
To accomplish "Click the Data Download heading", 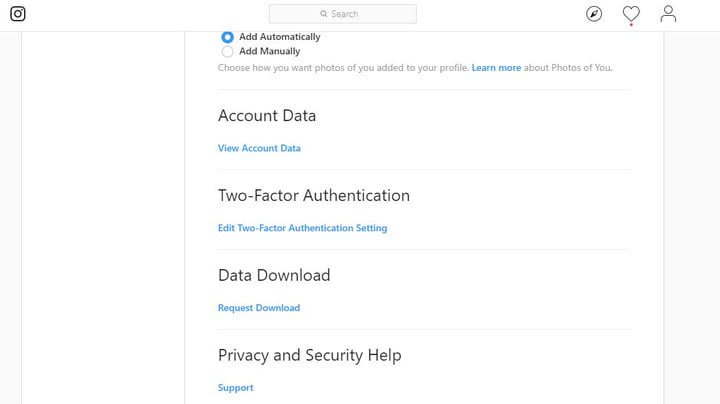I will [274, 275].
